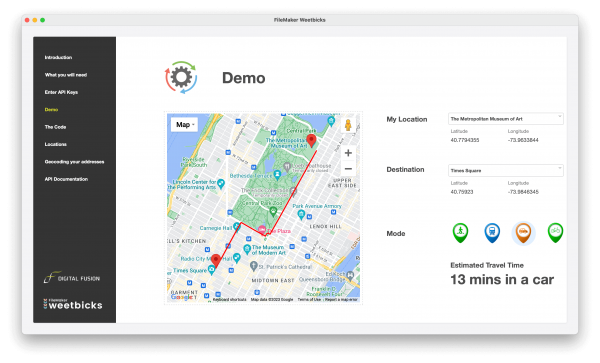This screenshot has width=600, height=363.
Task: Zoom out on the map
Action: 348,169
